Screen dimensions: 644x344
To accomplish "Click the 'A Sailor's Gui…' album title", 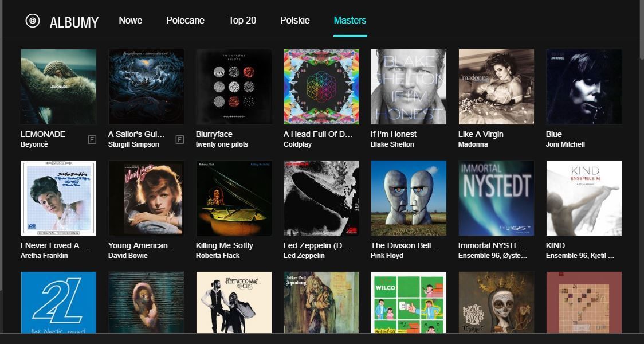I will (136, 134).
